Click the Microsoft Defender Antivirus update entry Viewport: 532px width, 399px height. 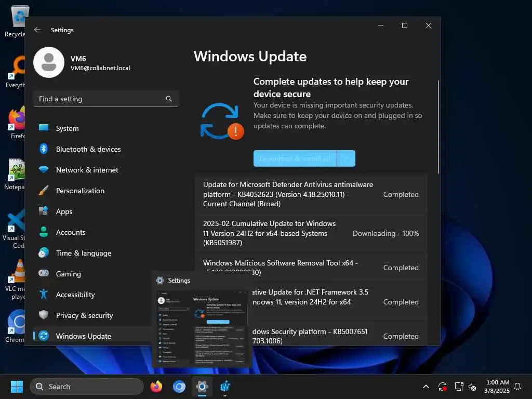311,194
